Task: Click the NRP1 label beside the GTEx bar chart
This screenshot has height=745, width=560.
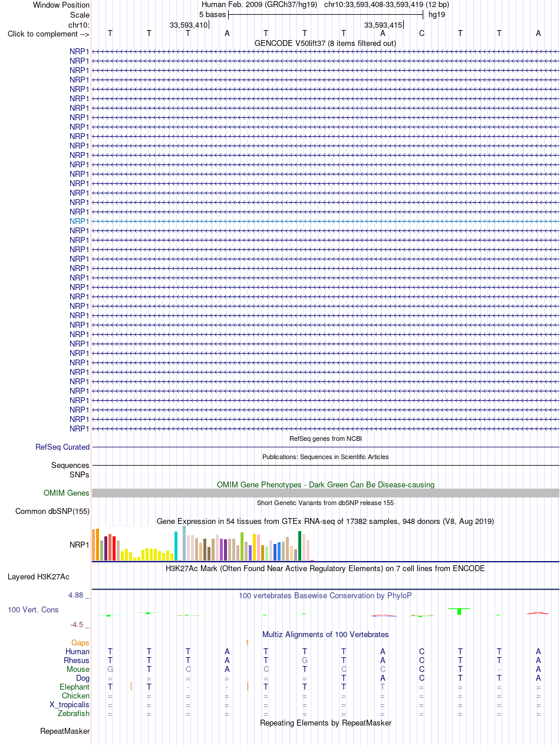Action: pyautogui.click(x=80, y=545)
